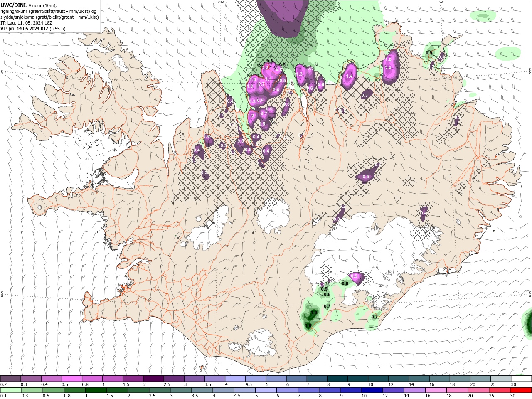Click the "15W" longitude label

point(440,2)
